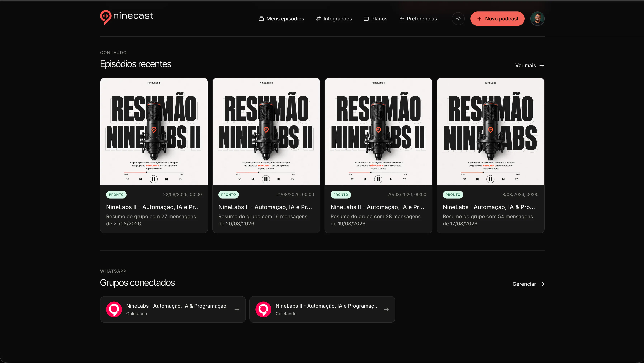Screen dimensions: 644x363
Task: Click Grupos conectados heading
Action: click(137, 283)
